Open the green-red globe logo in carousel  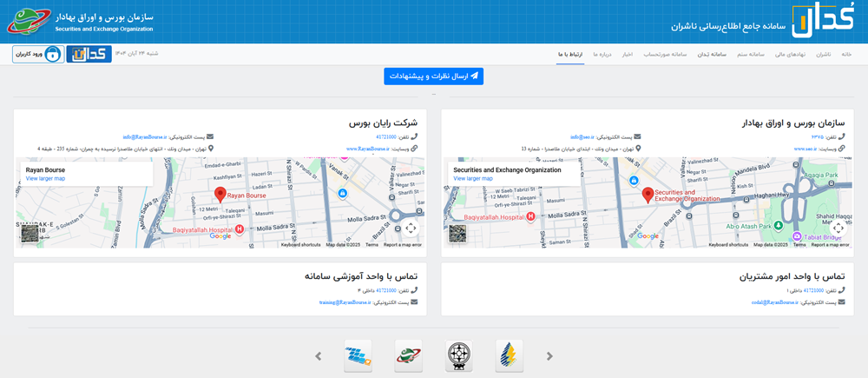click(x=409, y=355)
